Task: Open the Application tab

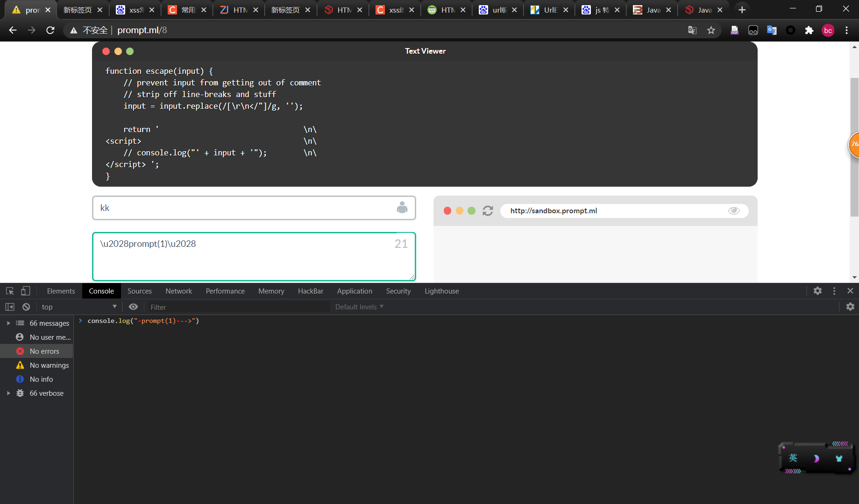Action: [355, 291]
